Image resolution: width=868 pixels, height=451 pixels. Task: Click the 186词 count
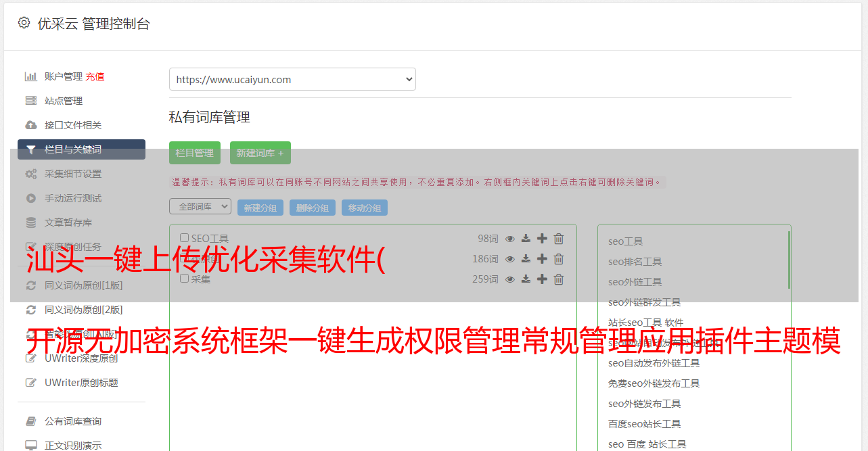point(485,259)
